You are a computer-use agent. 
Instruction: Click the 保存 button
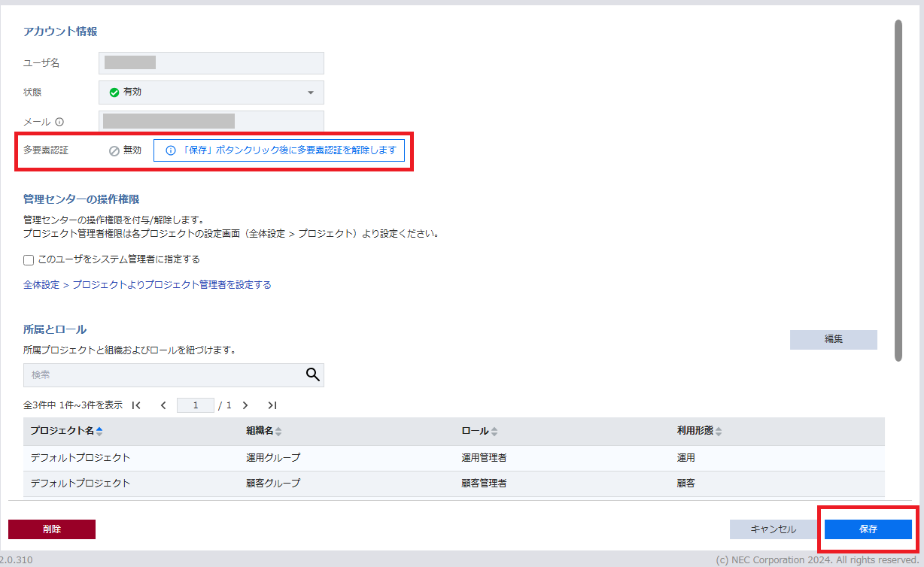pyautogui.click(x=868, y=529)
